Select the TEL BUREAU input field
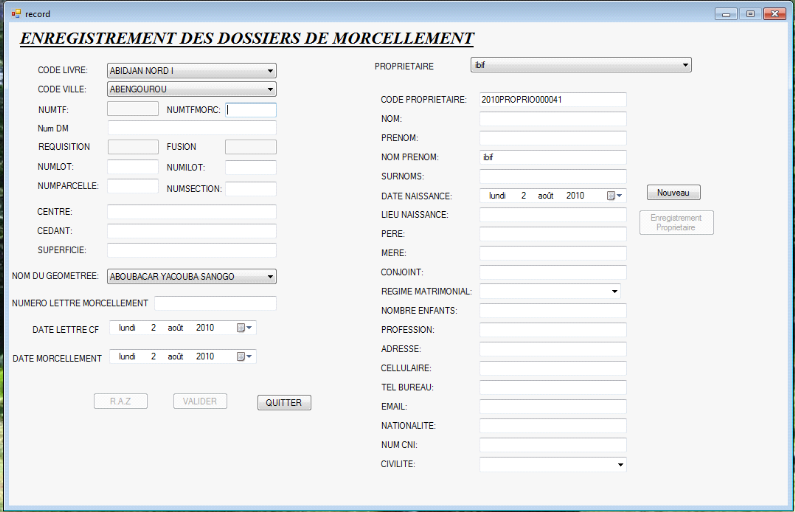795x512 pixels. (553, 387)
